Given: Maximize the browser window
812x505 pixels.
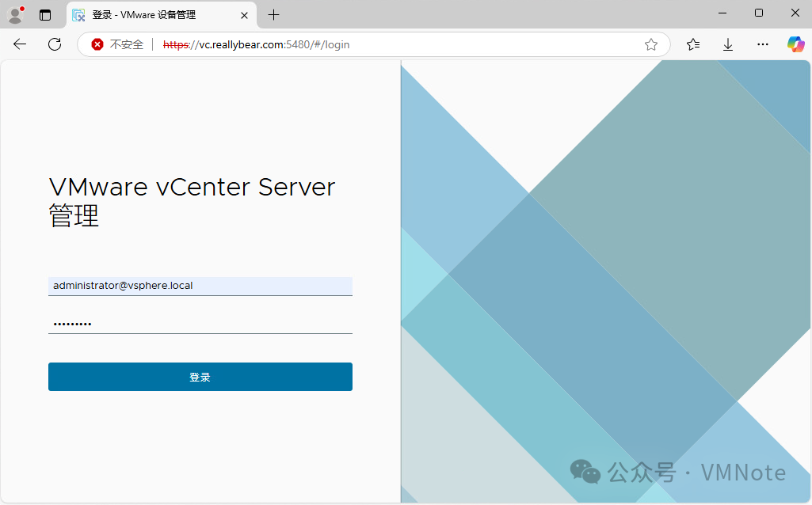Looking at the screenshot, I should click(x=759, y=13).
